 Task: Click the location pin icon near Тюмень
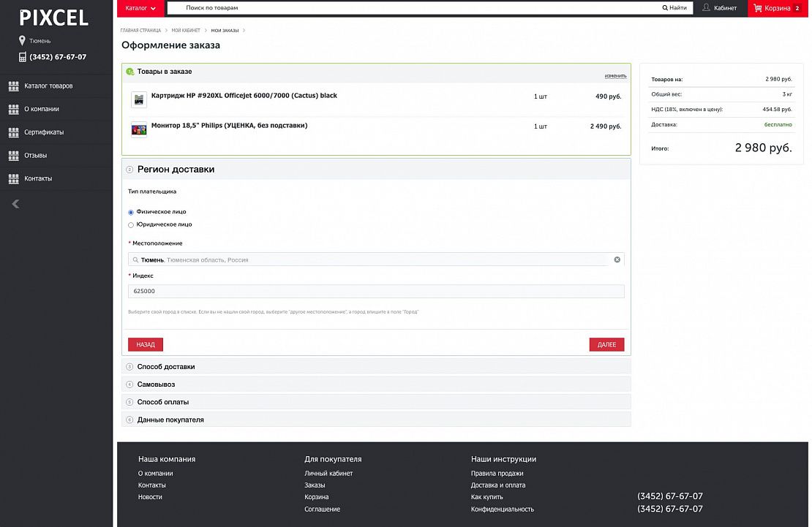[22, 41]
